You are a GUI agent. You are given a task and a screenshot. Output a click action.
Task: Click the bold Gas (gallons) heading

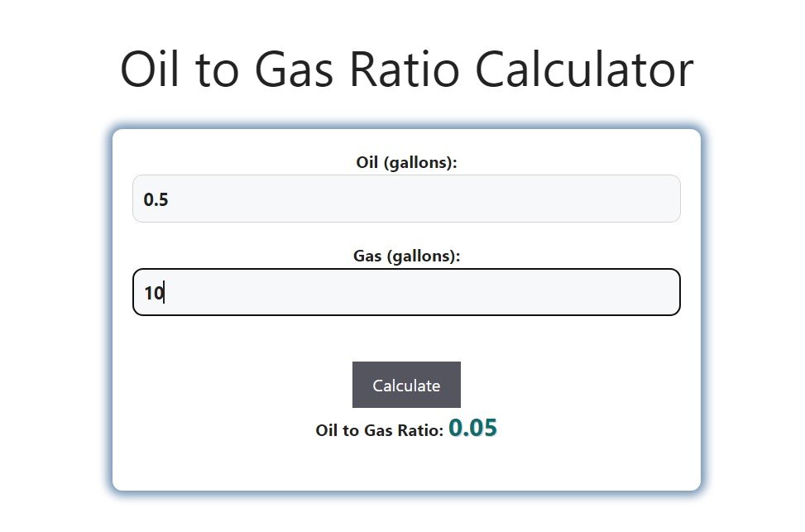click(x=406, y=256)
